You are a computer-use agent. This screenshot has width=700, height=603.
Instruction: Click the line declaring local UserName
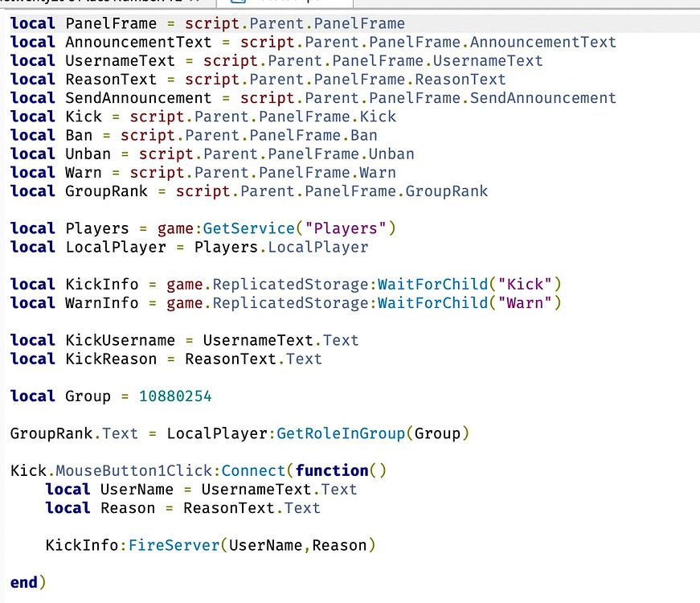pyautogui.click(x=201, y=489)
